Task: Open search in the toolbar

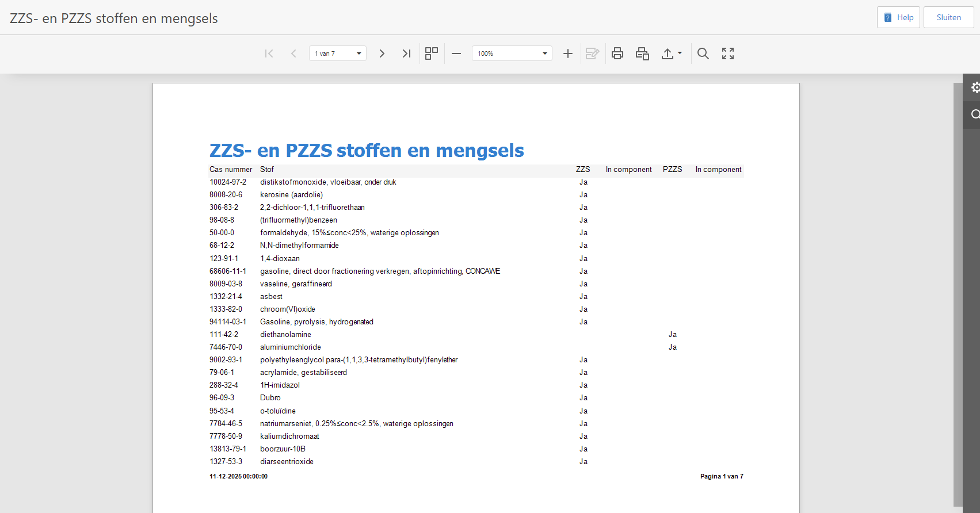Action: [x=703, y=53]
